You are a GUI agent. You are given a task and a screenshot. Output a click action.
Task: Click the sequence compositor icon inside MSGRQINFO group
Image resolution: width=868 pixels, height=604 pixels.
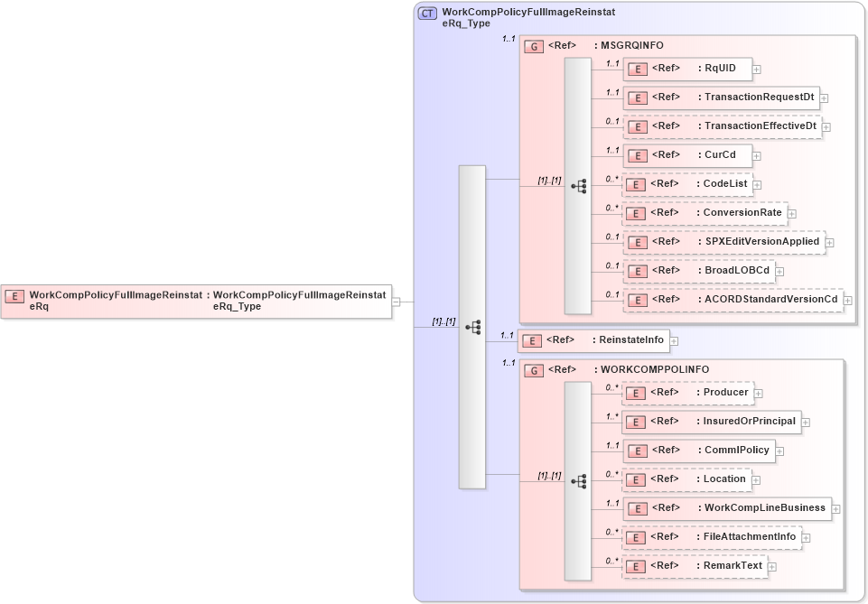click(x=581, y=185)
